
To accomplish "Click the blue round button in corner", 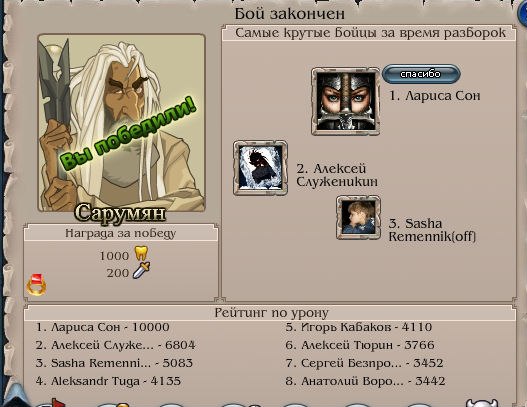I will (x=522, y=14).
